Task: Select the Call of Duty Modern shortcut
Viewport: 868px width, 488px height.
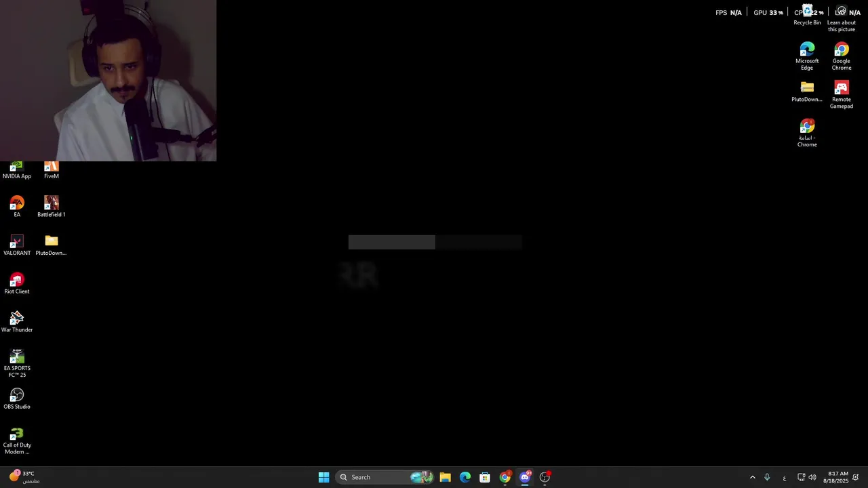Action: 17,441
